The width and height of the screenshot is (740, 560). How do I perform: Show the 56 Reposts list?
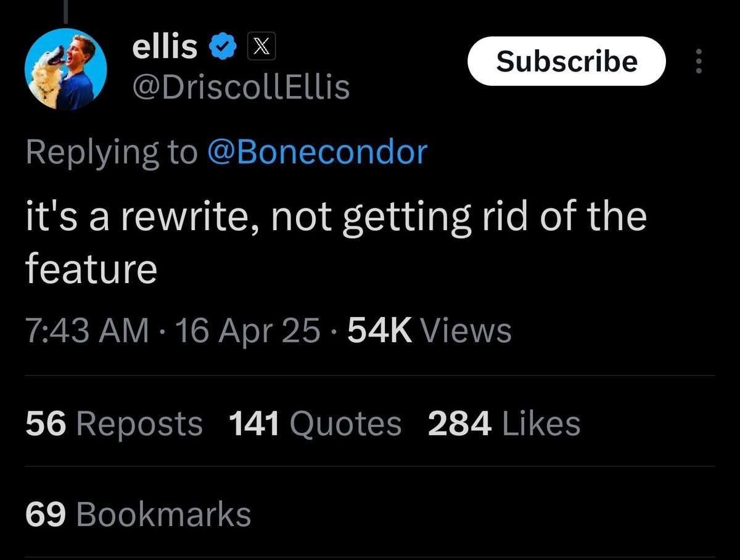114,424
